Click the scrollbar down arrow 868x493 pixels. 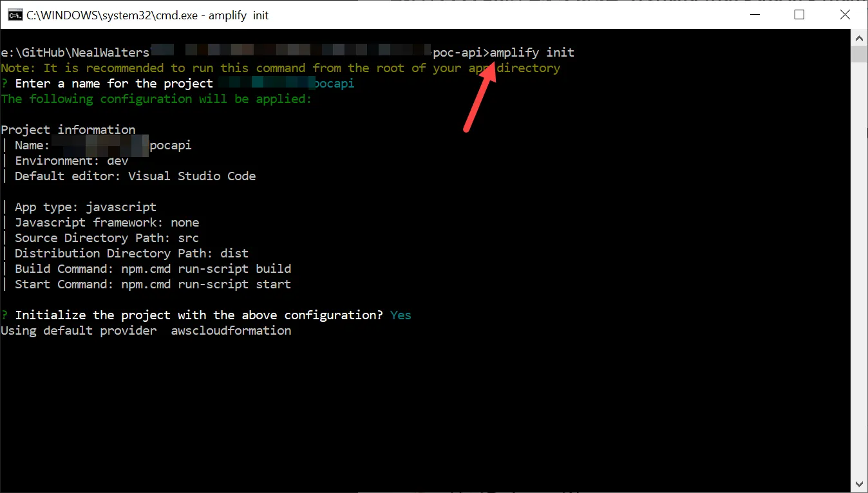859,483
